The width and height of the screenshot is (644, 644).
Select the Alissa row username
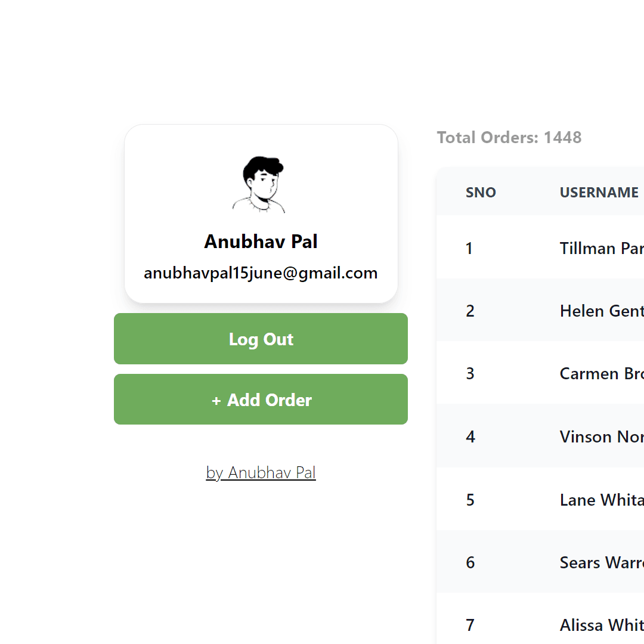(602, 625)
